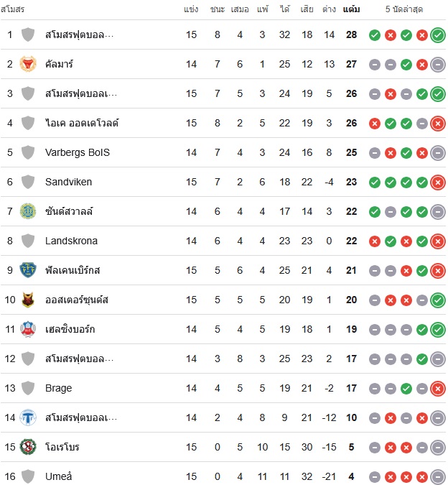The width and height of the screenshot is (448, 485).
Task: Click the แข่ง matches played column header
Action: pos(191,9)
